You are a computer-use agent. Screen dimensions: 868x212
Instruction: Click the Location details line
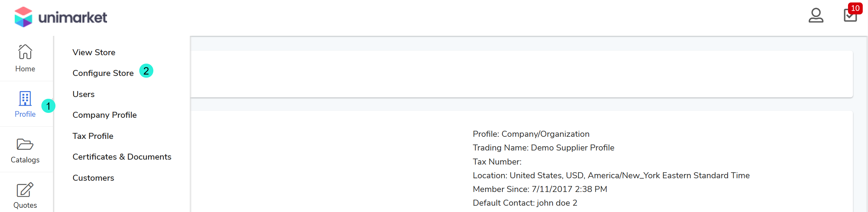(611, 175)
